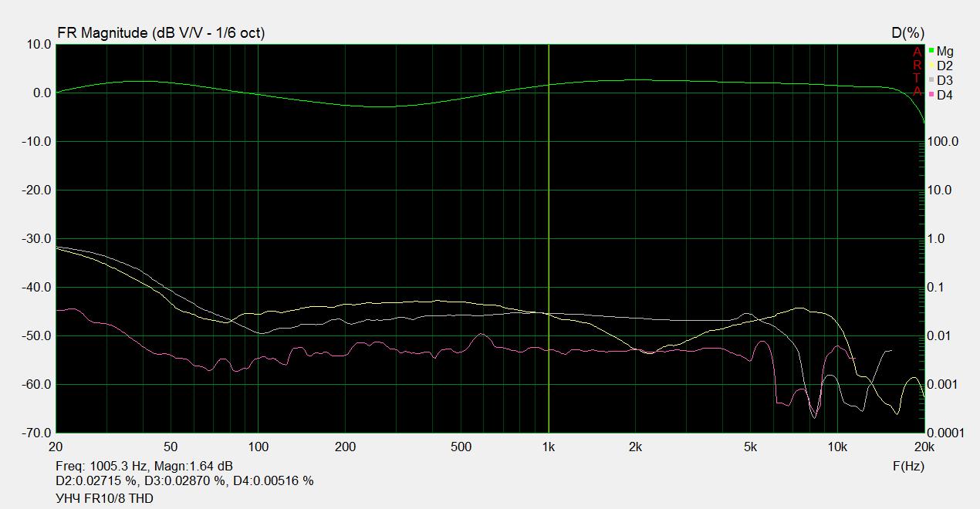The image size is (980, 509).
Task: Click the '100' frequency axis label
Action: [x=258, y=447]
